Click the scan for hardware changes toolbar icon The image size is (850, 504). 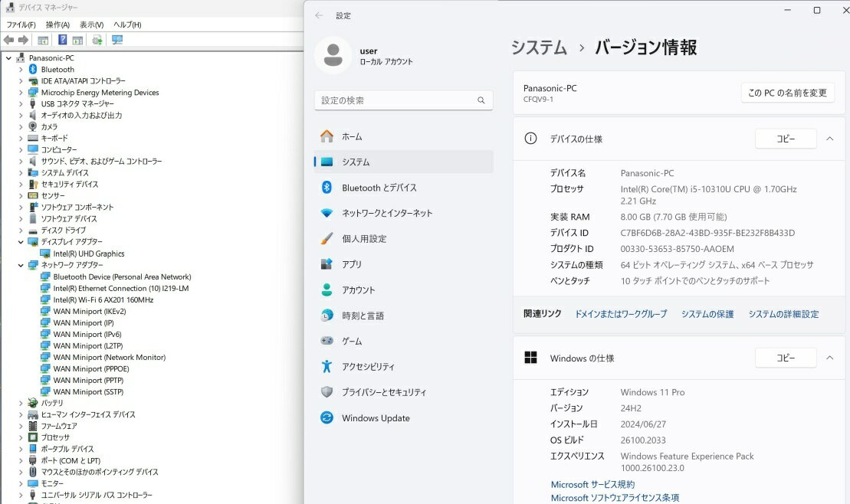point(117,40)
